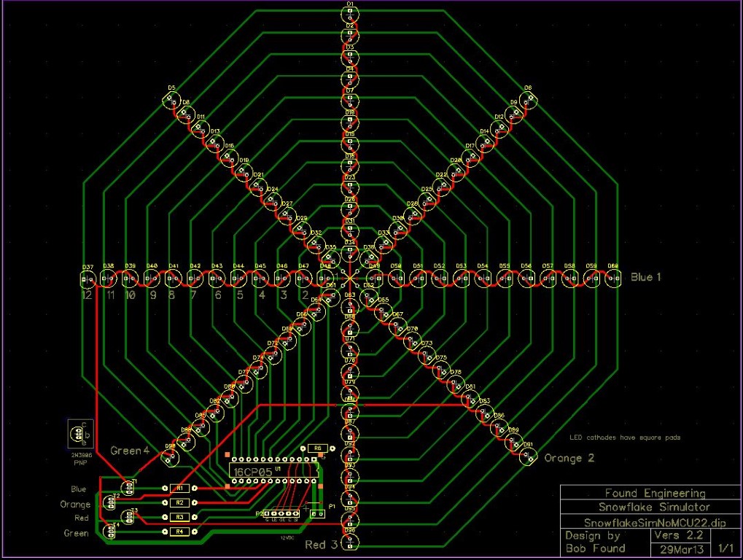Click resistor R6 above the chip
This screenshot has height=560, width=743.
point(316,448)
